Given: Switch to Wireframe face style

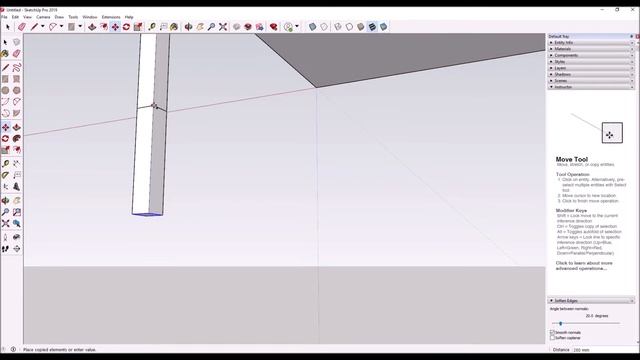Looking at the screenshot, I should (338, 27).
